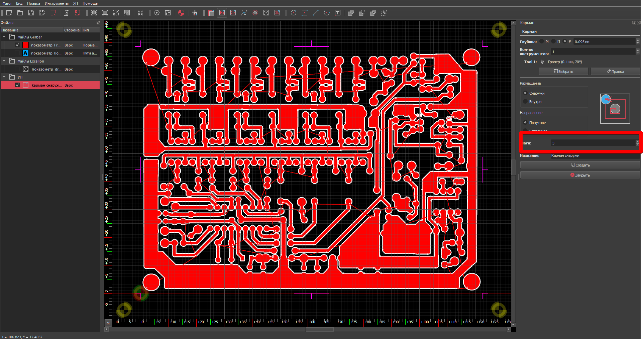
Task: Click the Выбрать tool button
Action: [x=563, y=71]
